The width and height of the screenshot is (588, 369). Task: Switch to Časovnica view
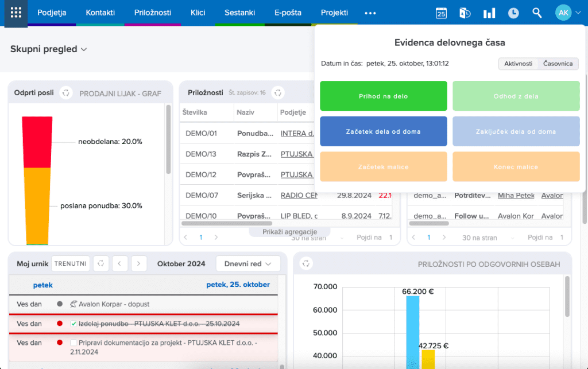pyautogui.click(x=558, y=64)
